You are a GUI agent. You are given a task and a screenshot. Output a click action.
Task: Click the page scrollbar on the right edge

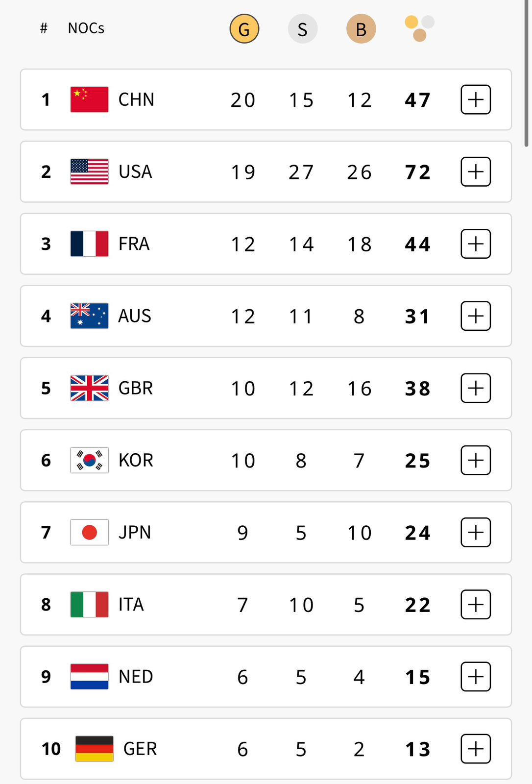click(x=526, y=73)
